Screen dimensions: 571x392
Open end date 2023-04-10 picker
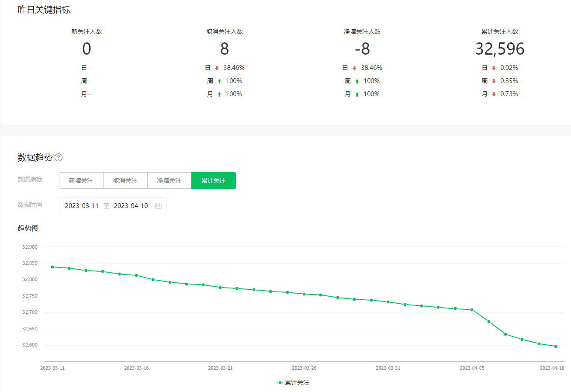(131, 206)
